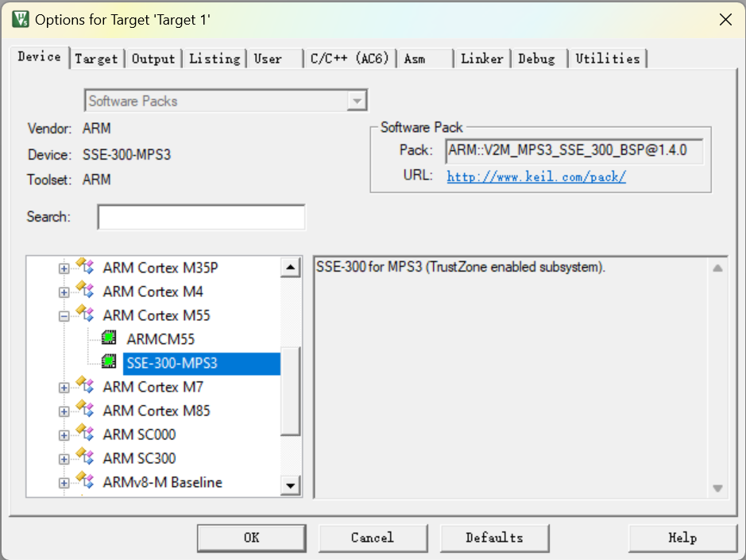The height and width of the screenshot is (560, 746).
Task: Click description pane scroll down arrow
Action: (717, 489)
